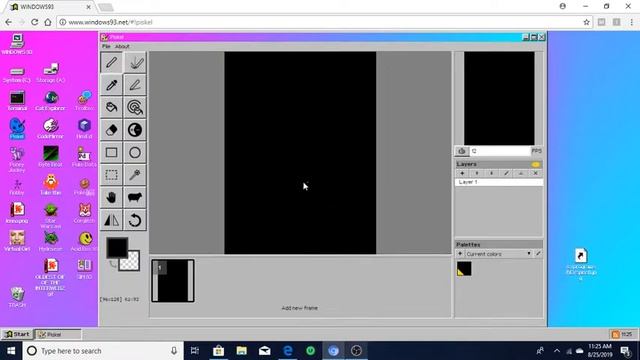
Task: Click the FPS value field
Action: pyautogui.click(x=500, y=151)
